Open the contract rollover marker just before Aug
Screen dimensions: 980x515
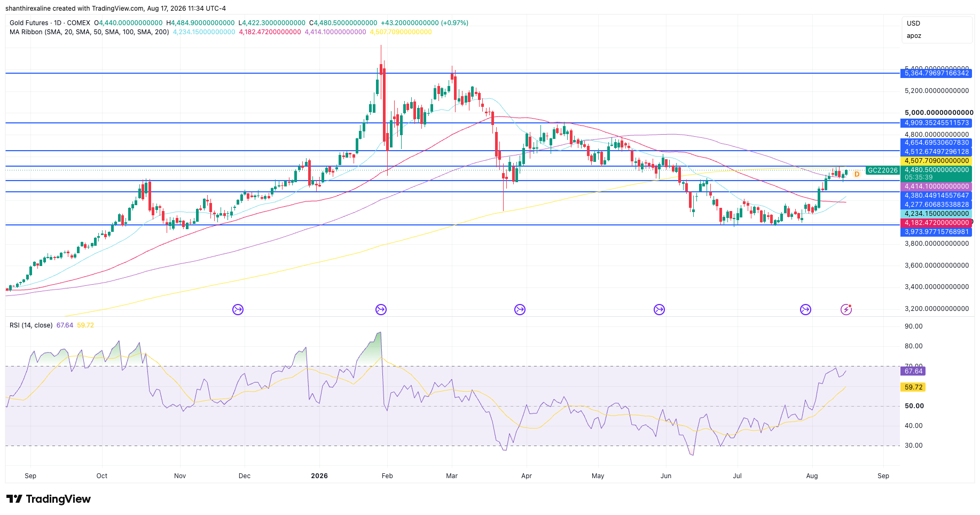click(x=805, y=309)
